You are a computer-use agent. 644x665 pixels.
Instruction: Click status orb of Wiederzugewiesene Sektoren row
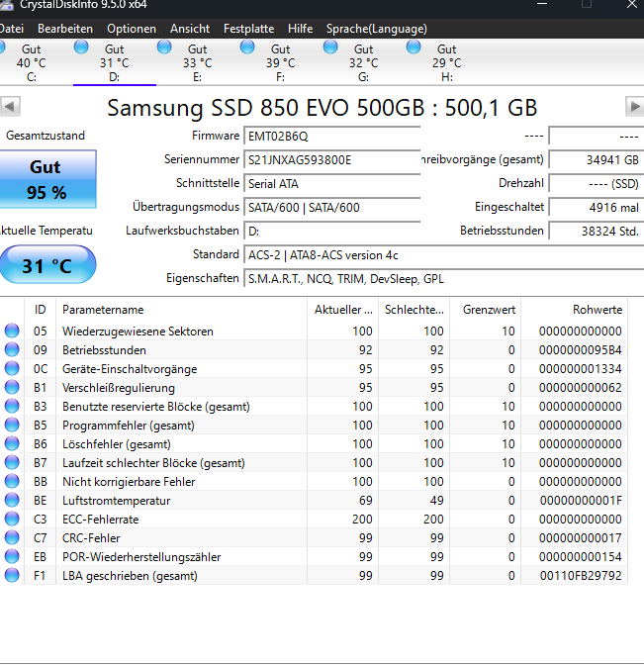12,331
